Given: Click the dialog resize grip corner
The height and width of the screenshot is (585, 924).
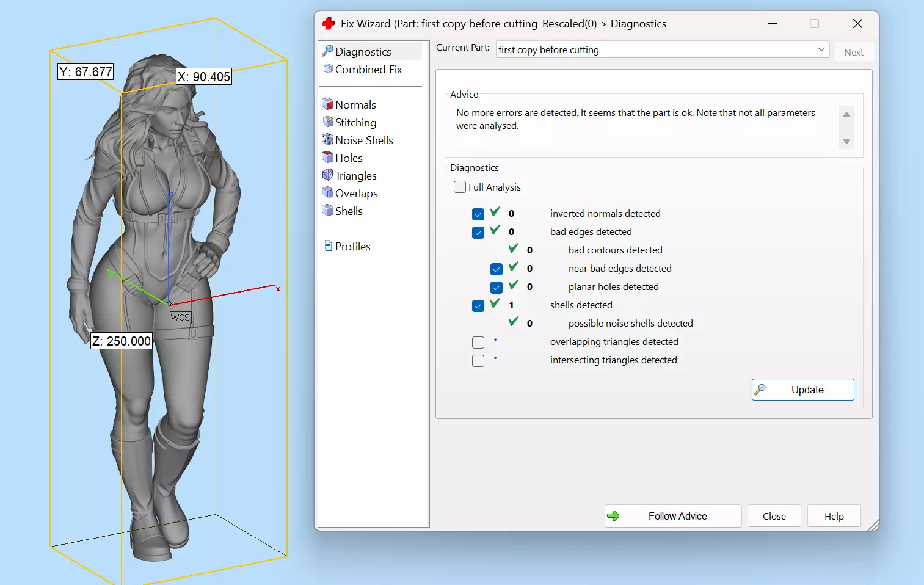Looking at the screenshot, I should tap(873, 525).
